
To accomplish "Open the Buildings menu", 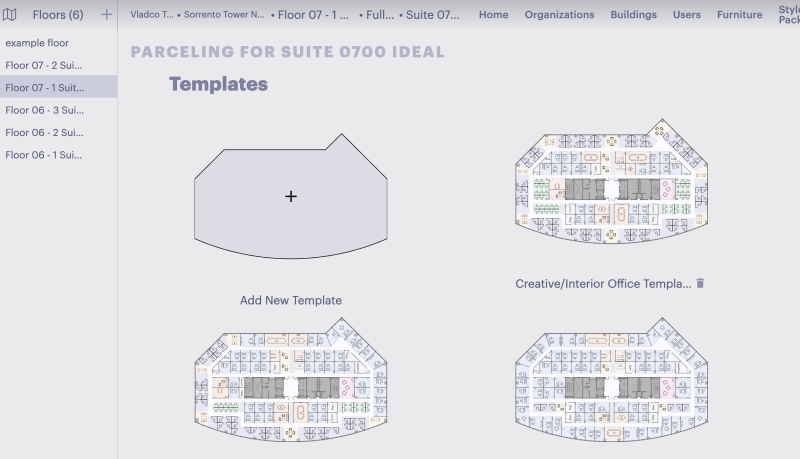I will pos(634,15).
